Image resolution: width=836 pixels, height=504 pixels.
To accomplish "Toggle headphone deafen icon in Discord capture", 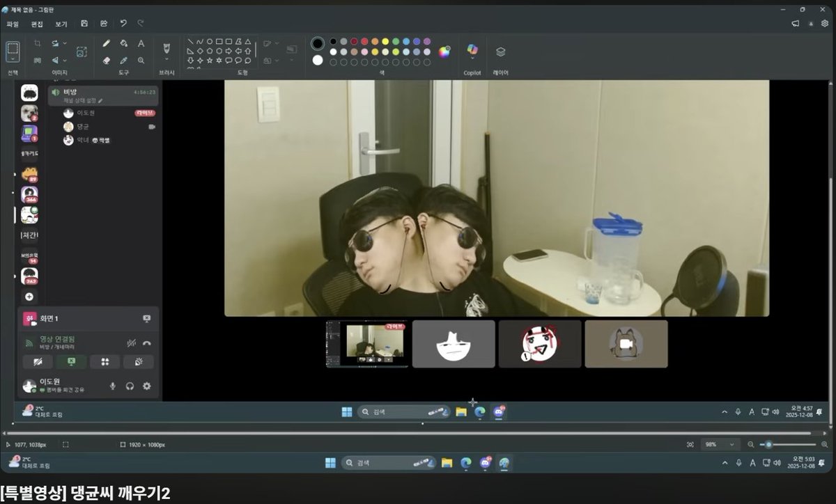I will 130,386.
